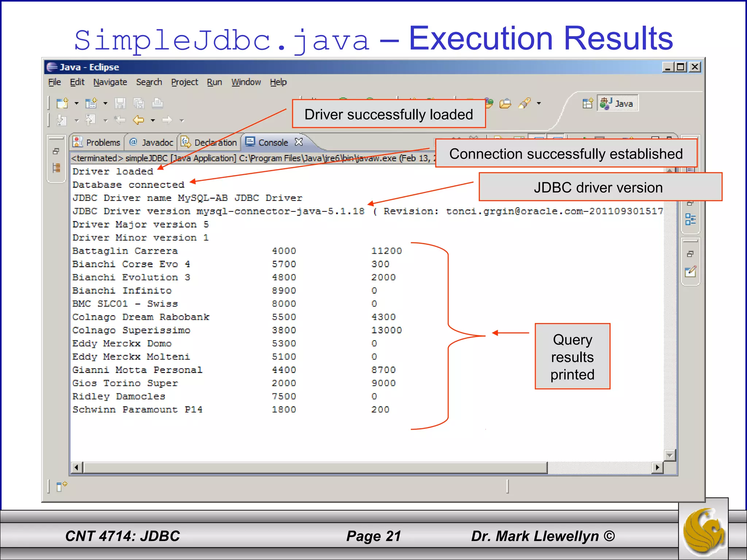
Task: Click the Eclipse logo in the title bar
Action: 52,67
